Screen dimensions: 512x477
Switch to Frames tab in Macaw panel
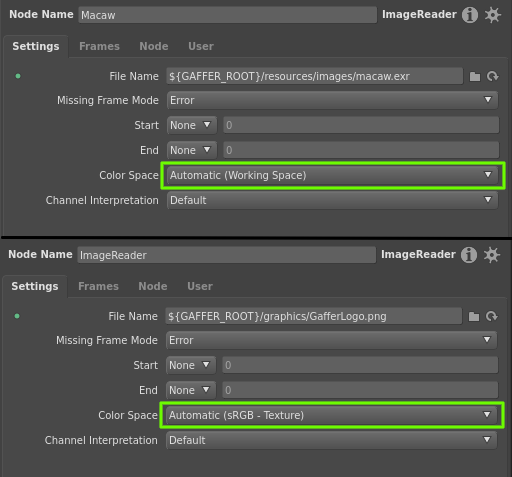(99, 46)
